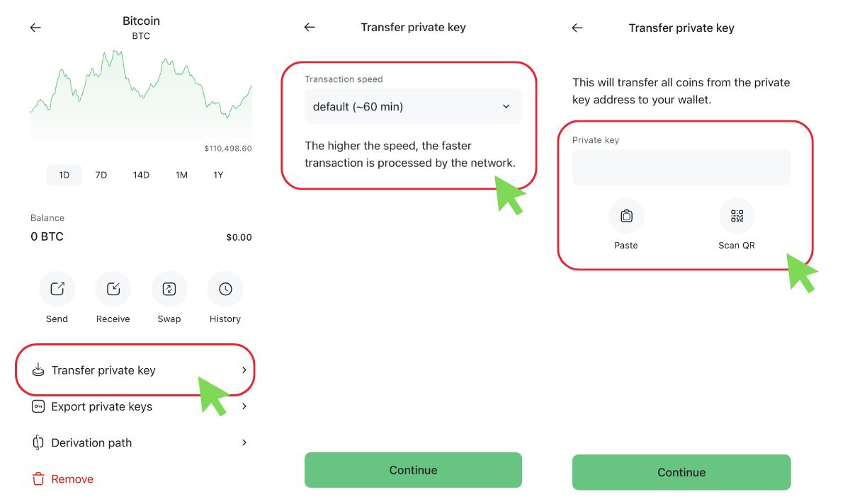Select the 1D chart timeframe
The height and width of the screenshot is (504, 850).
(x=64, y=175)
